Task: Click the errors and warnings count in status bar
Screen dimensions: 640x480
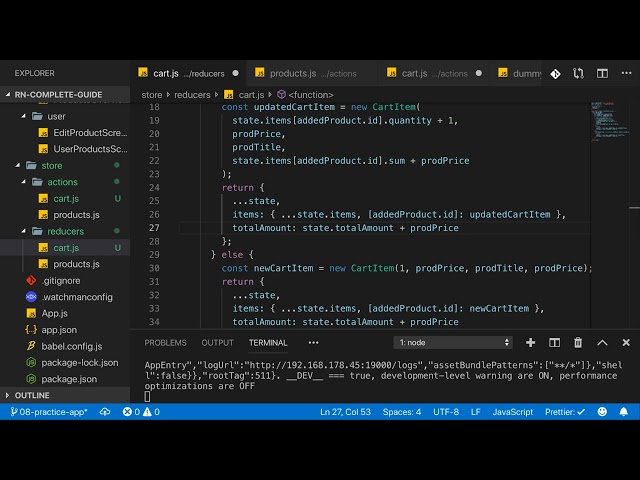Action: [141, 412]
